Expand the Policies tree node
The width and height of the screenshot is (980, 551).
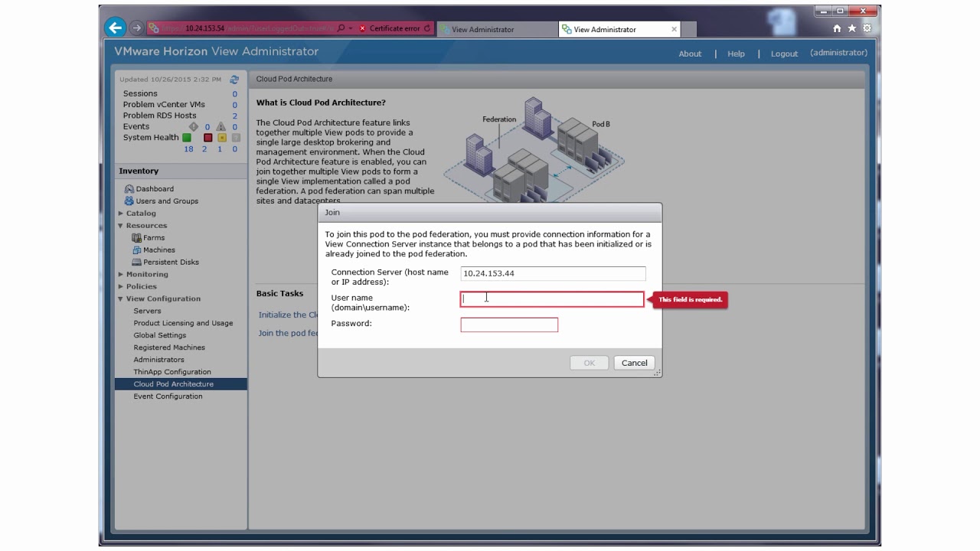[120, 287]
